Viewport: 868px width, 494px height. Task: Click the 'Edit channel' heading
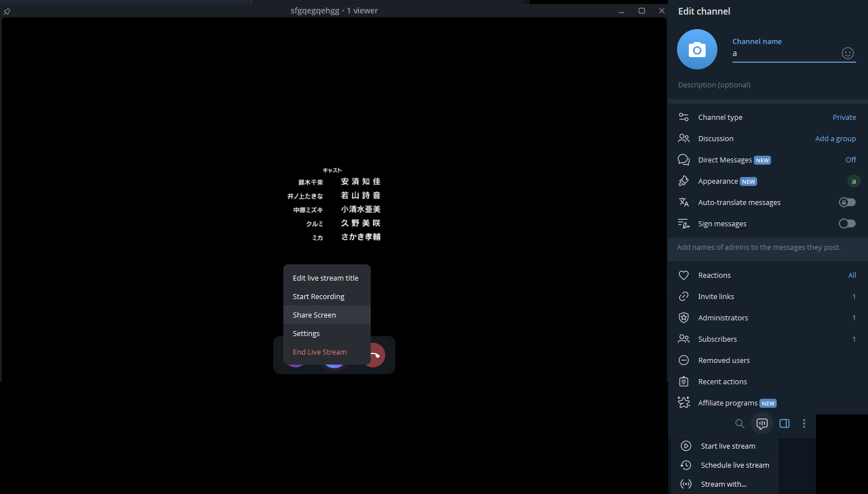704,11
